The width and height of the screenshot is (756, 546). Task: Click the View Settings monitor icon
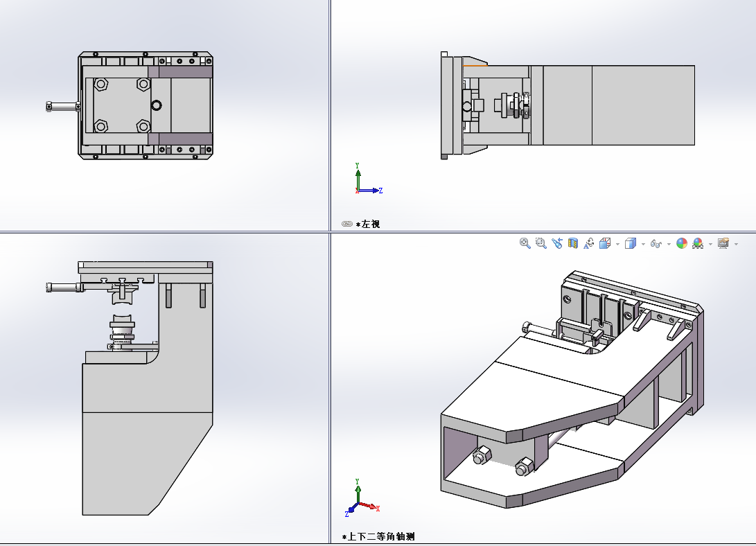coord(723,243)
